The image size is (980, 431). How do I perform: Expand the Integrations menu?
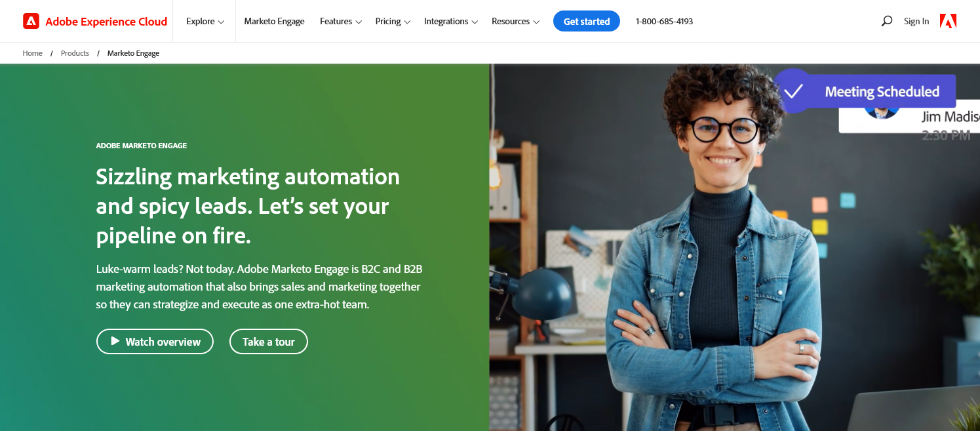(x=451, y=21)
